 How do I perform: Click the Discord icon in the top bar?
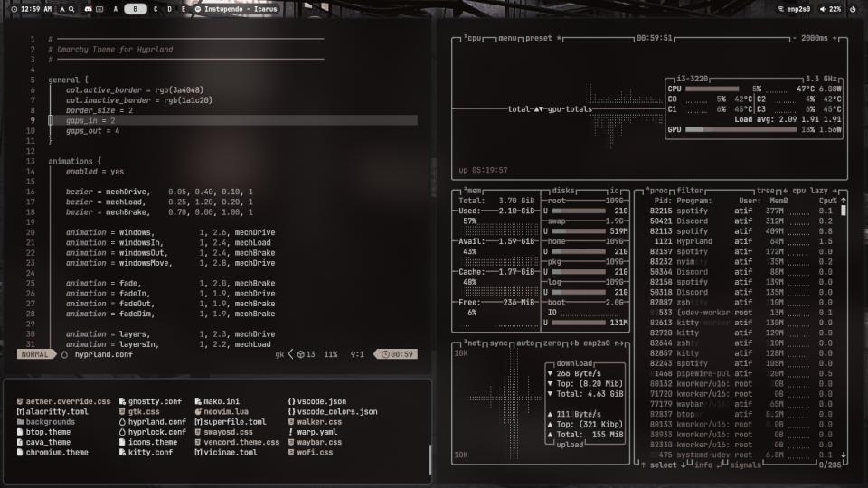[88, 9]
